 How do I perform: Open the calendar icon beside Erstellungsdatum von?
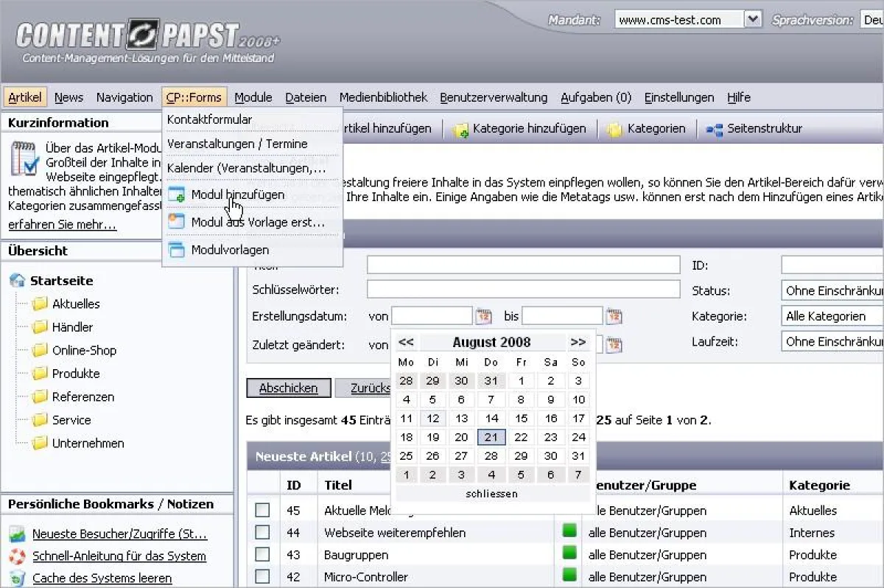tap(484, 315)
